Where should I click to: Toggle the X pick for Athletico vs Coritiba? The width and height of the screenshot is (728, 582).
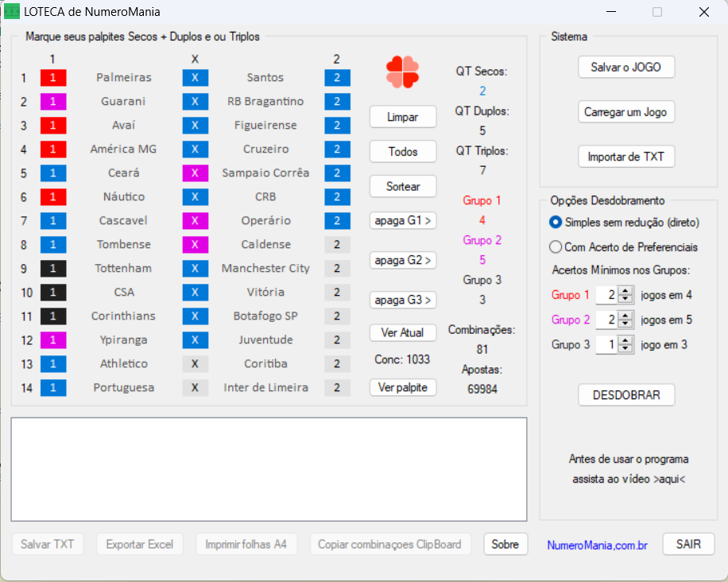(195, 363)
